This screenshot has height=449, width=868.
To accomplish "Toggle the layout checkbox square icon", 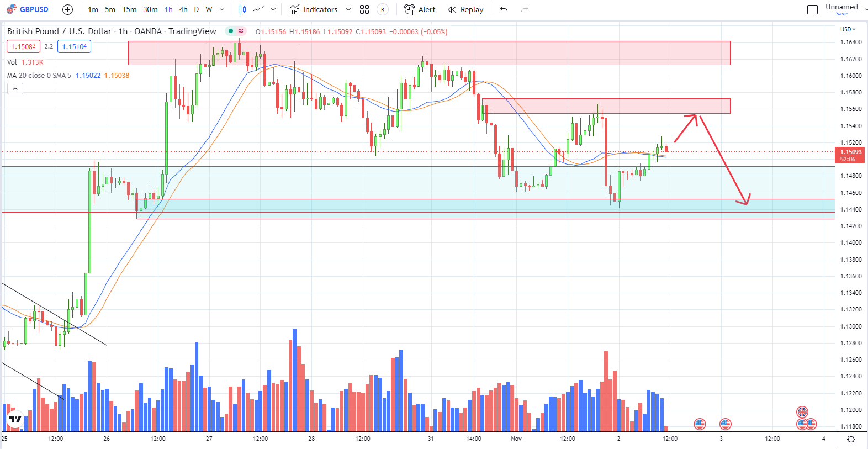I will pos(812,9).
